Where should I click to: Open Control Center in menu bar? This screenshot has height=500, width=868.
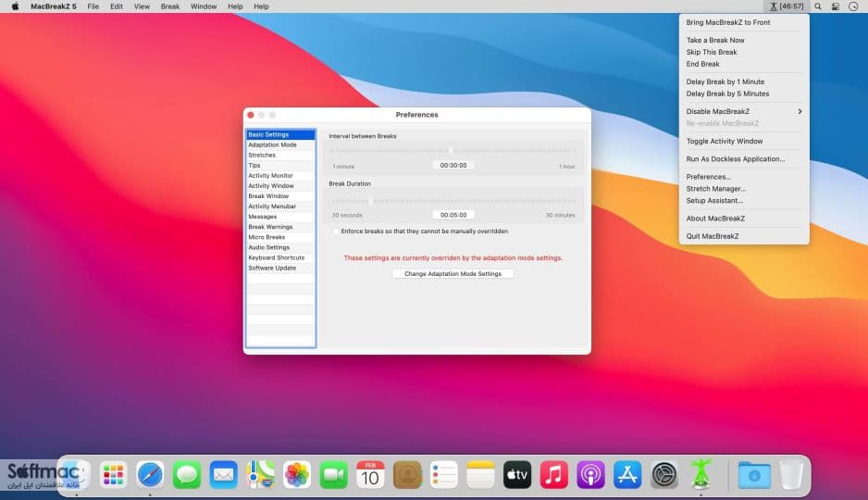coord(836,6)
